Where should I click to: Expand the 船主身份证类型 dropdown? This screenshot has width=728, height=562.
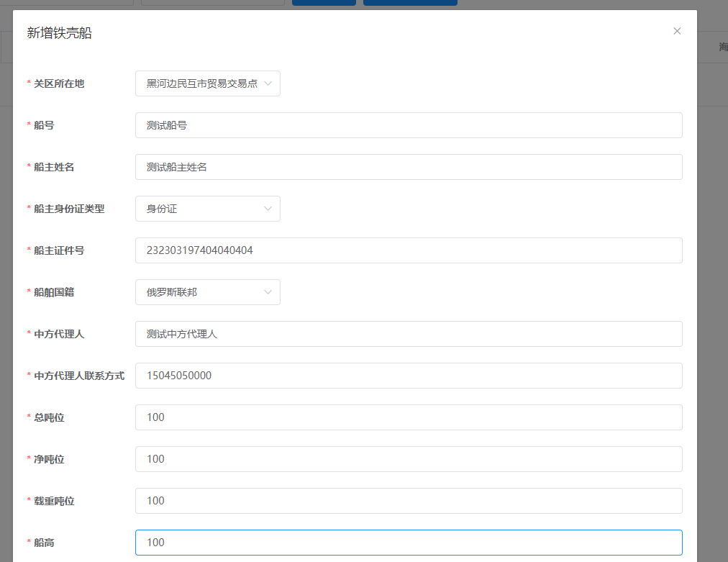point(201,209)
